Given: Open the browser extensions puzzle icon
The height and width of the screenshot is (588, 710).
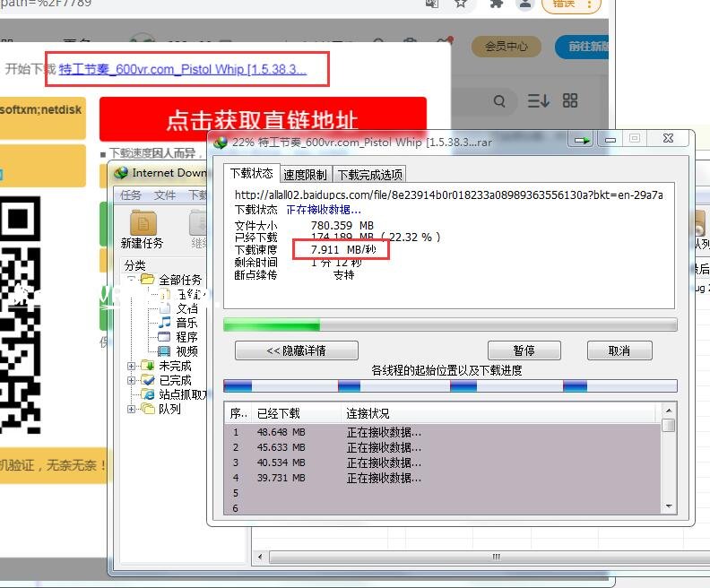Looking at the screenshot, I should tap(497, 4).
